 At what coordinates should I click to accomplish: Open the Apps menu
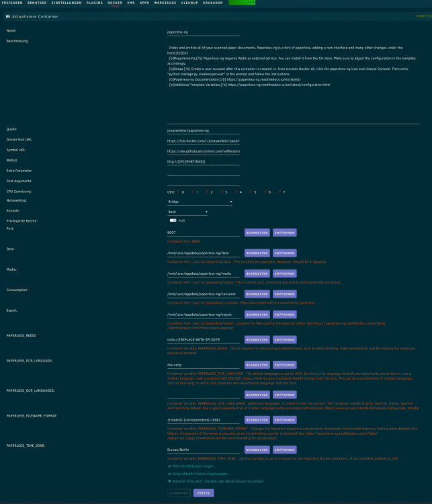coord(144,3)
